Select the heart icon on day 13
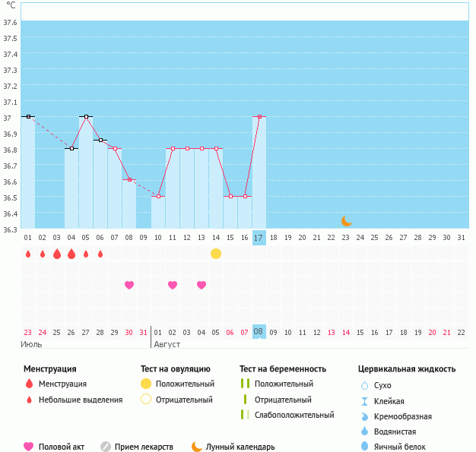The width and height of the screenshot is (476, 452). point(202,285)
